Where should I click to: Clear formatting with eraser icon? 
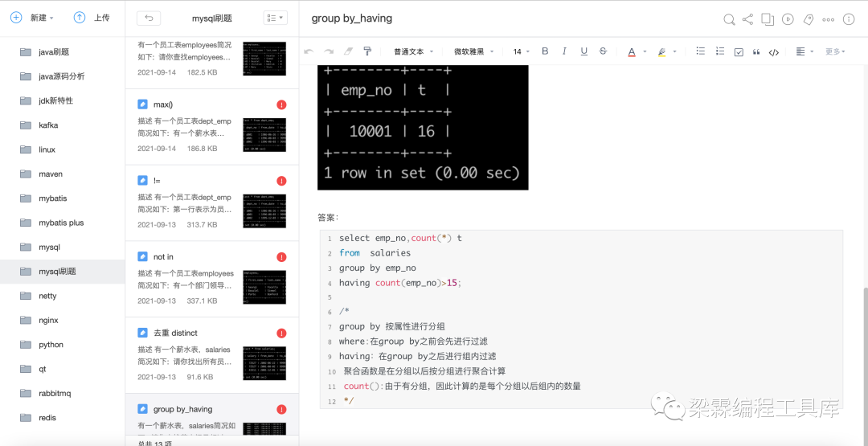click(348, 51)
